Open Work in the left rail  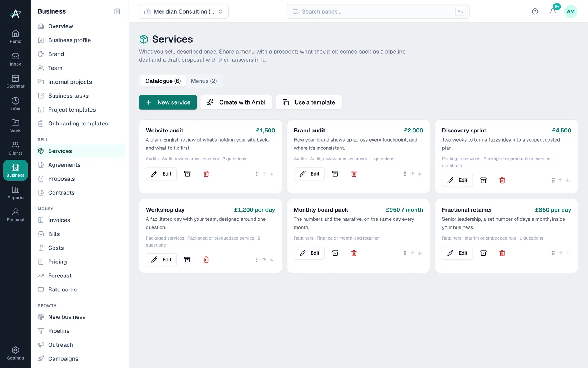tap(15, 126)
